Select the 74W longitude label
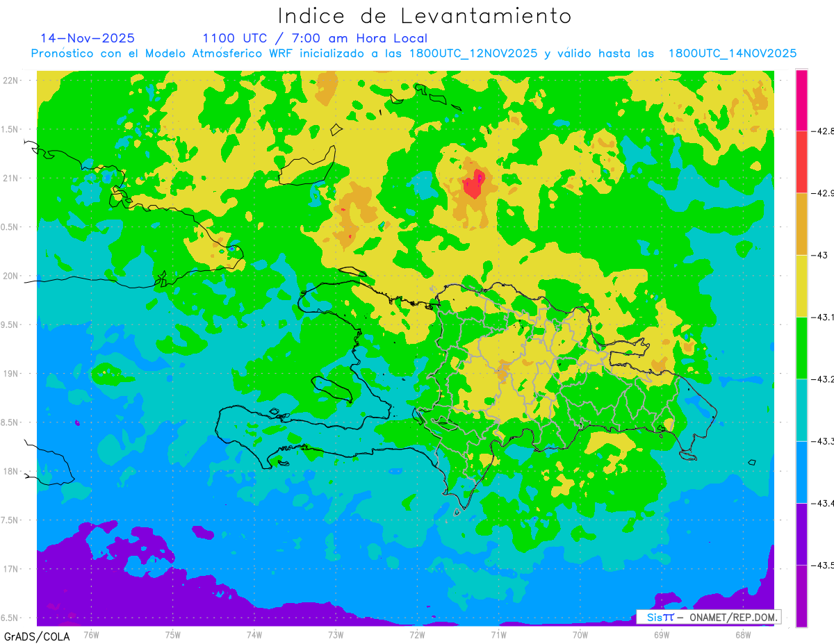The height and width of the screenshot is (644, 834). [x=254, y=634]
